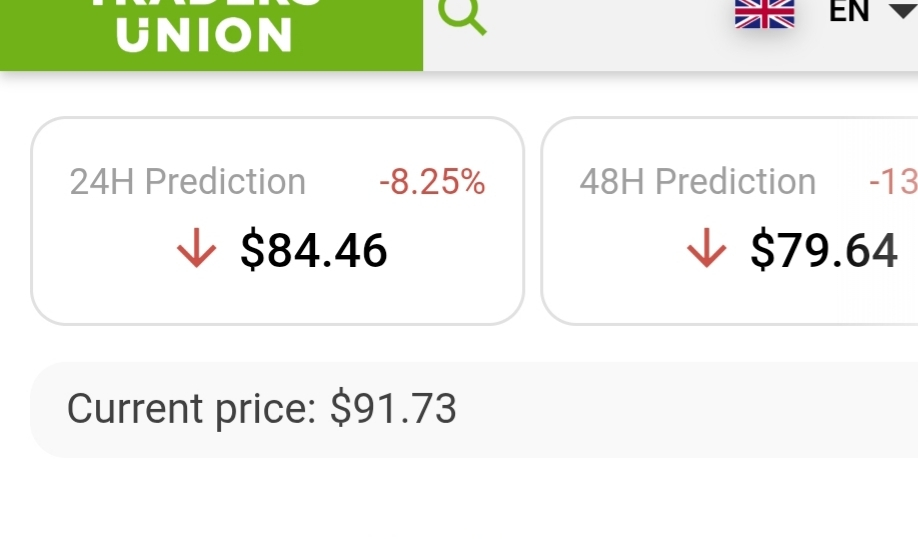Click the red down arrow beside $79.64
918x539 pixels.
point(707,250)
